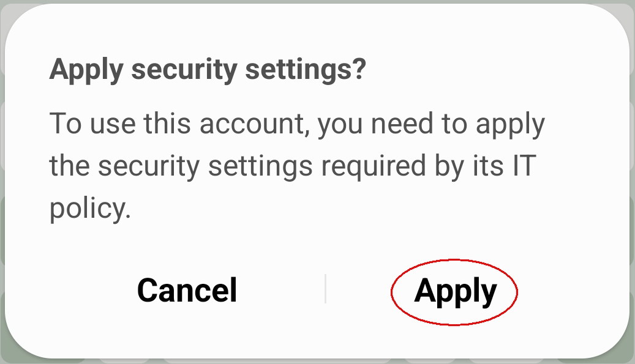Viewport: 635px width, 364px height.
Task: Hit Apply in the security settings prompt
Action: 455,290
